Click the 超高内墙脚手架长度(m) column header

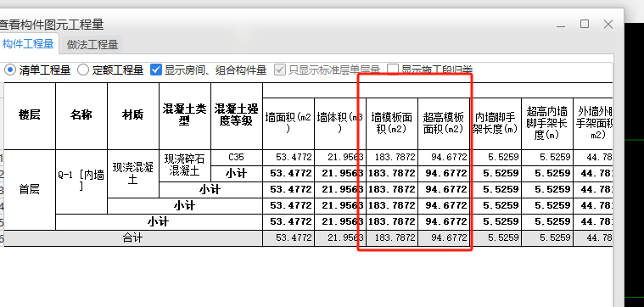click(547, 124)
